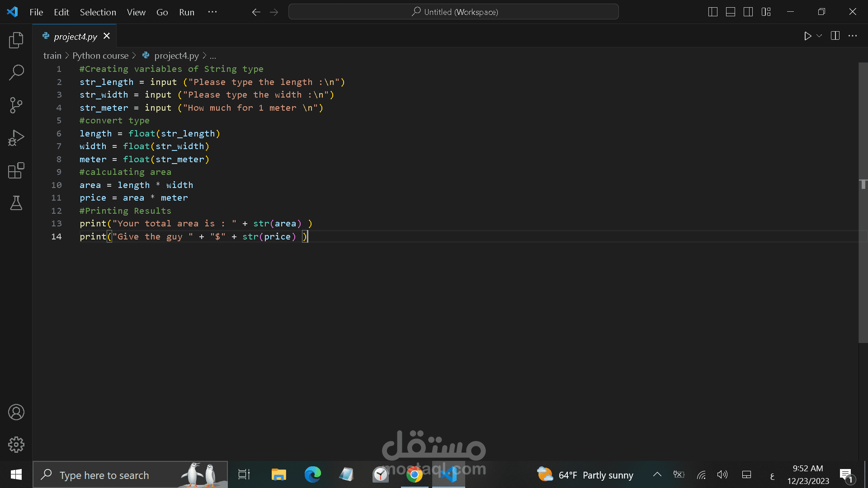Toggle the bottom panel layout button
868x488 pixels.
[731, 12]
